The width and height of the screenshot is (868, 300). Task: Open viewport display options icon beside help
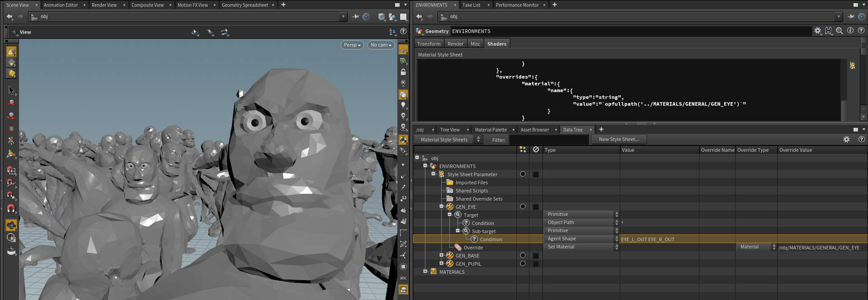pyautogui.click(x=392, y=32)
